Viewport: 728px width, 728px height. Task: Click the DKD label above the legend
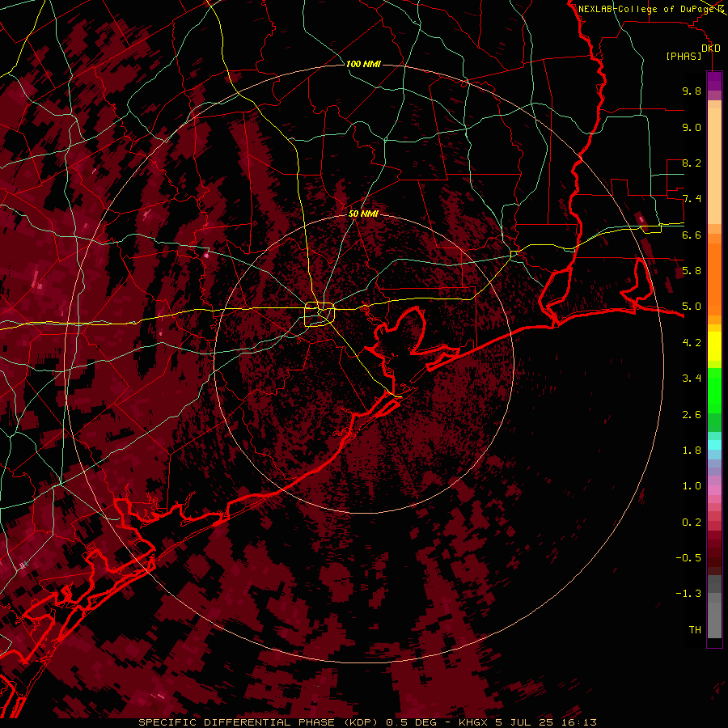tap(711, 48)
